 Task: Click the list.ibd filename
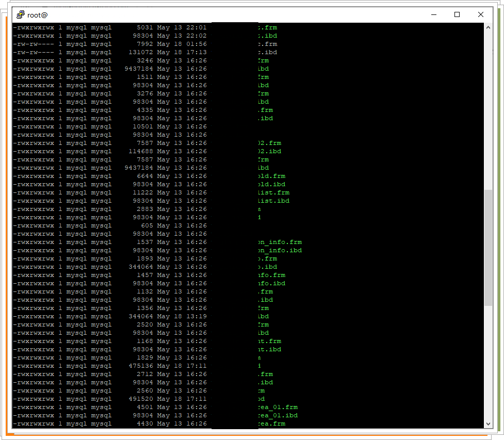coord(274,201)
